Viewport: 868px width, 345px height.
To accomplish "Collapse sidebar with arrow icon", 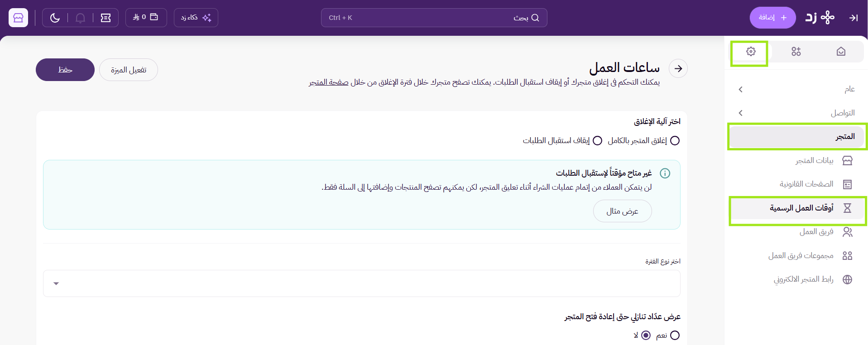I will tap(854, 18).
